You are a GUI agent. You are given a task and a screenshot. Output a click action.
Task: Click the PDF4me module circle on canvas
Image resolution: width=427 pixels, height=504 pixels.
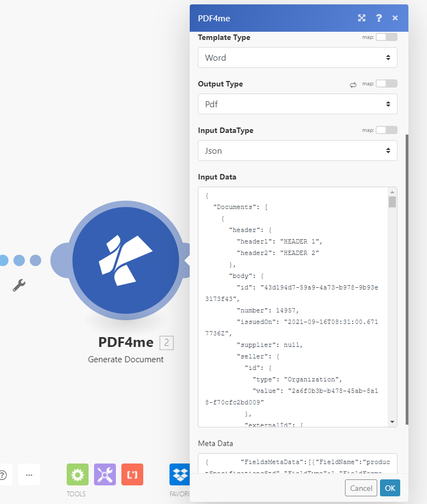click(x=126, y=260)
